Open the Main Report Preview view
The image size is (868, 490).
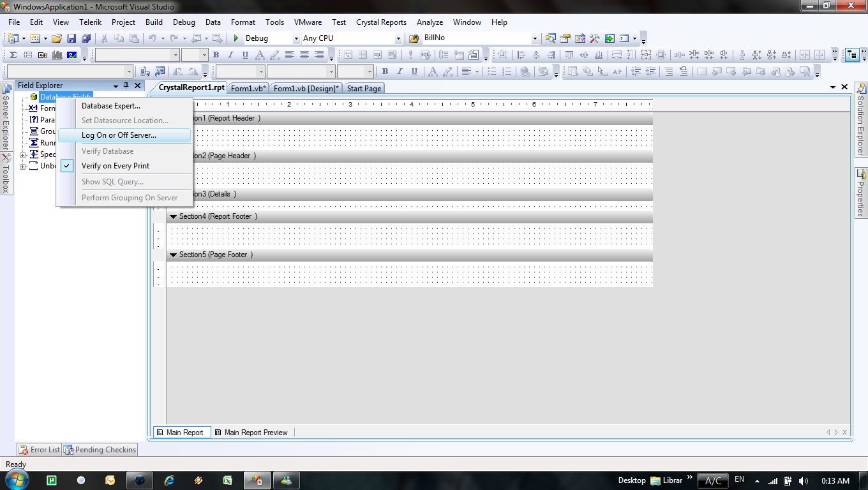tap(251, 433)
